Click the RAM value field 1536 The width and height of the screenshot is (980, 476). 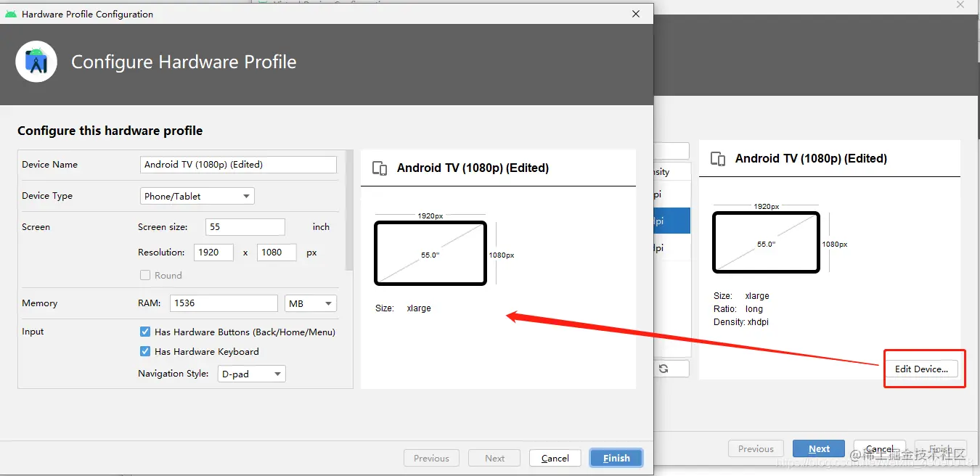[224, 303]
